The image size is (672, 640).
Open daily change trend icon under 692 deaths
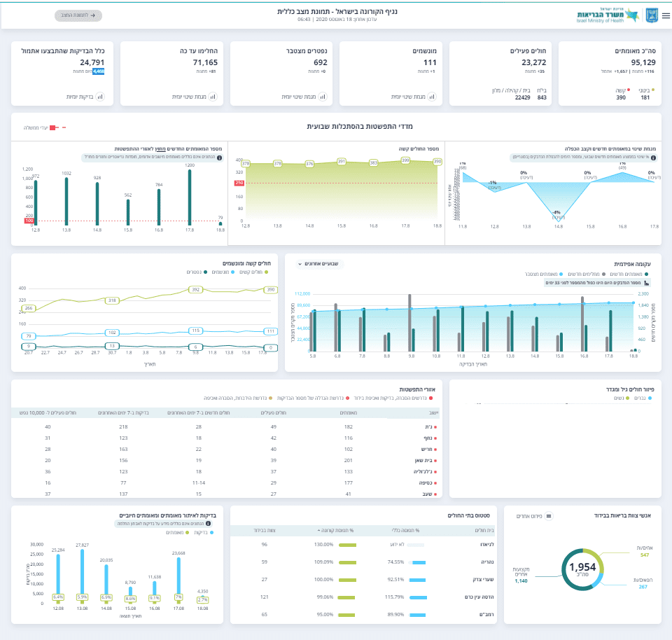tap(323, 97)
